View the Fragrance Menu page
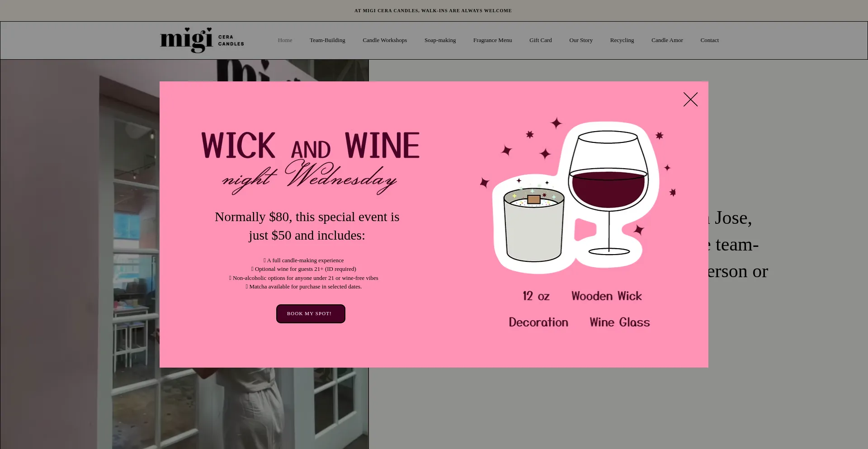 tap(492, 40)
